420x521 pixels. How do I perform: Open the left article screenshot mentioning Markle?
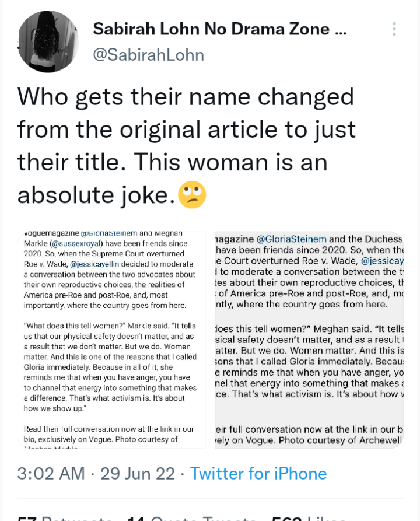[111, 340]
